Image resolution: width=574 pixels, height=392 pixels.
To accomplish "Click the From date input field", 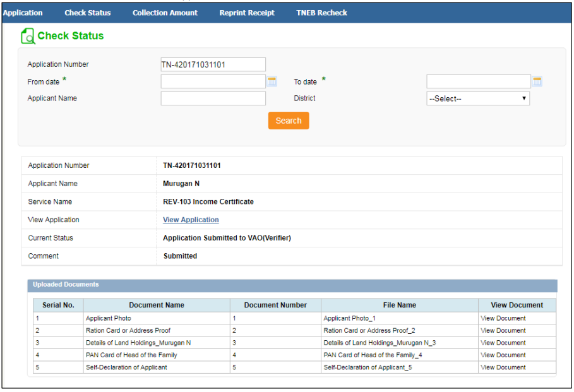I will pyautogui.click(x=213, y=81).
